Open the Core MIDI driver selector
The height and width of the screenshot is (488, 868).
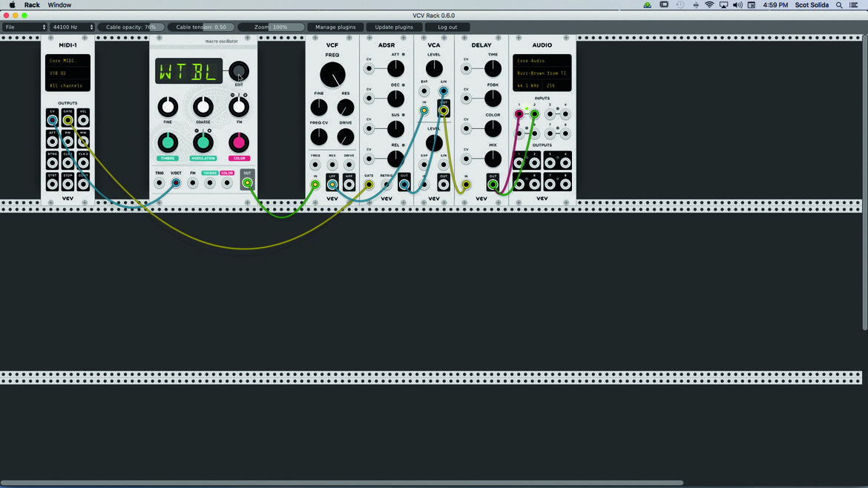[x=68, y=61]
